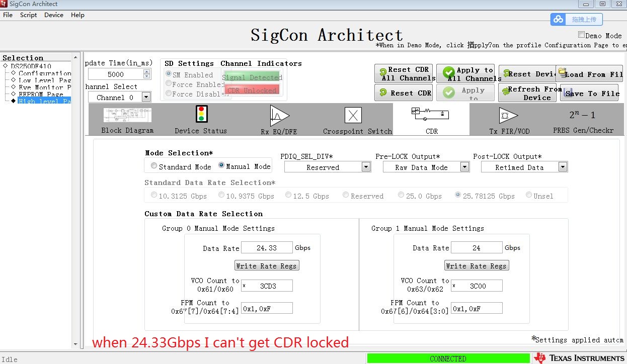Click the single-channel Reset CDR button

(x=405, y=93)
